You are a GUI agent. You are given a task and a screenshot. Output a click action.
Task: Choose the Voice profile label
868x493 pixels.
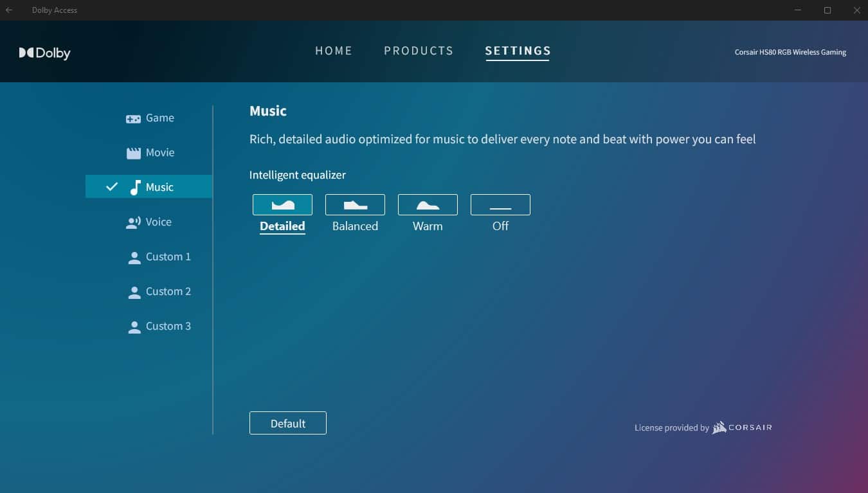tap(159, 222)
